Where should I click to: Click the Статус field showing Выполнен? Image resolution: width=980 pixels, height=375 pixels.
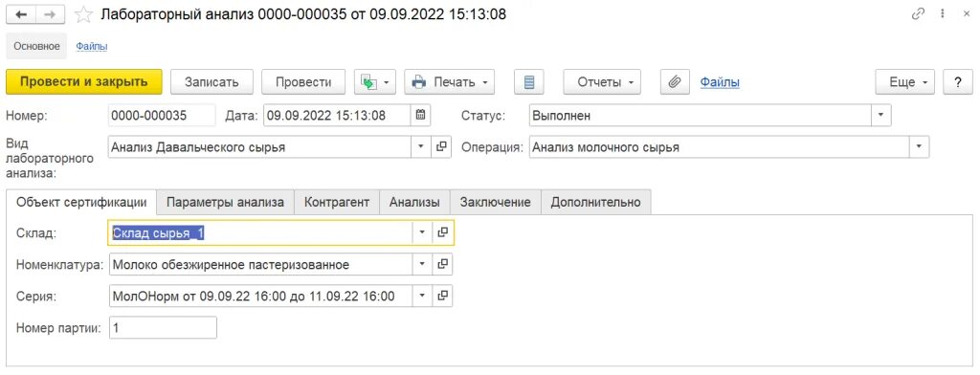(701, 115)
